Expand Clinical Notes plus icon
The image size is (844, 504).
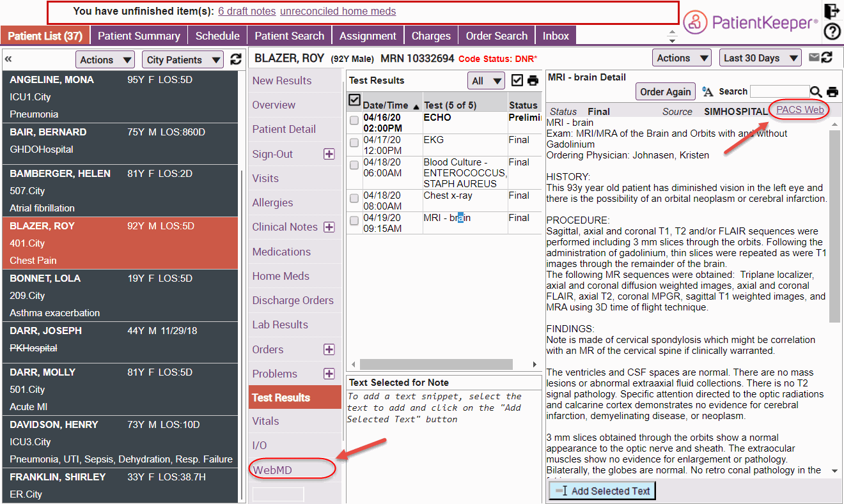point(329,227)
